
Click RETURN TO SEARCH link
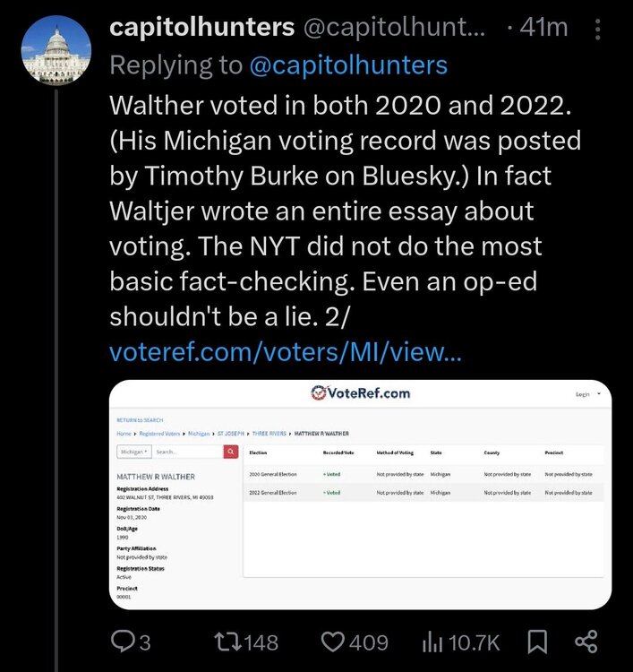(x=140, y=419)
